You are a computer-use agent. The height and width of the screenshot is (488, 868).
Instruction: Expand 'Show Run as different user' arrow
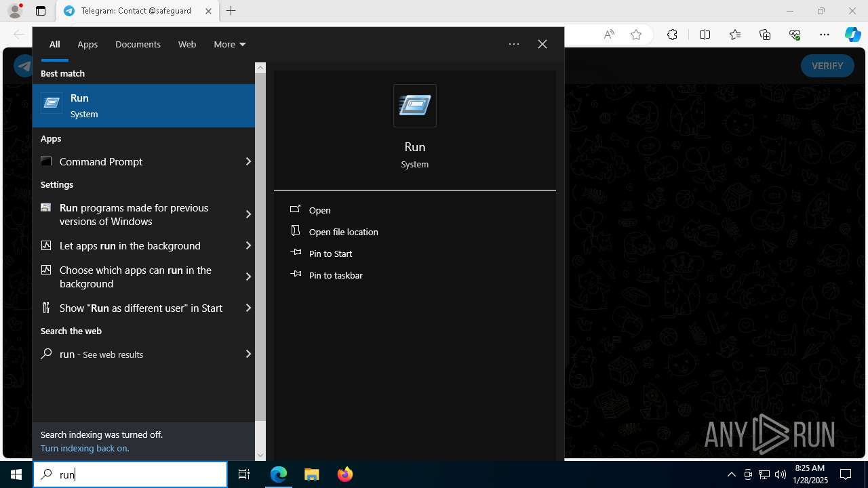coord(248,308)
